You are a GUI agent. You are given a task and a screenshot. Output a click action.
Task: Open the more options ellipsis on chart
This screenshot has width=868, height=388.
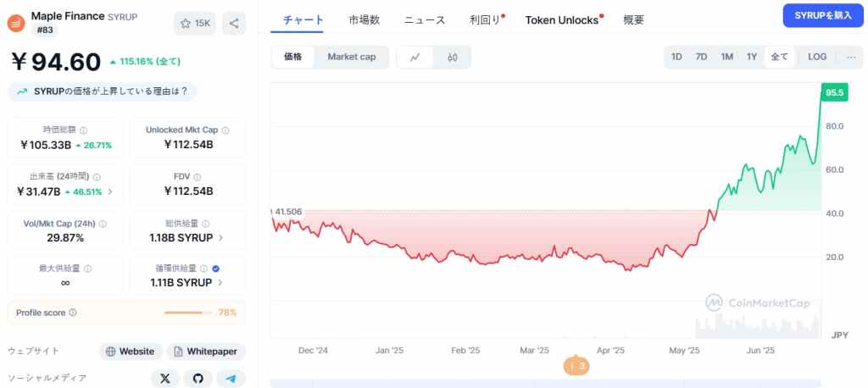pos(851,57)
